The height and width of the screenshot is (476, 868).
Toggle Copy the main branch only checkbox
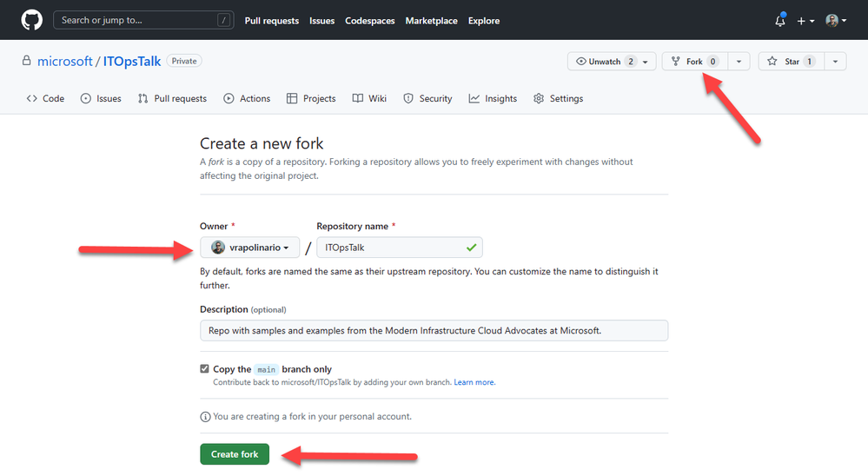click(x=204, y=369)
